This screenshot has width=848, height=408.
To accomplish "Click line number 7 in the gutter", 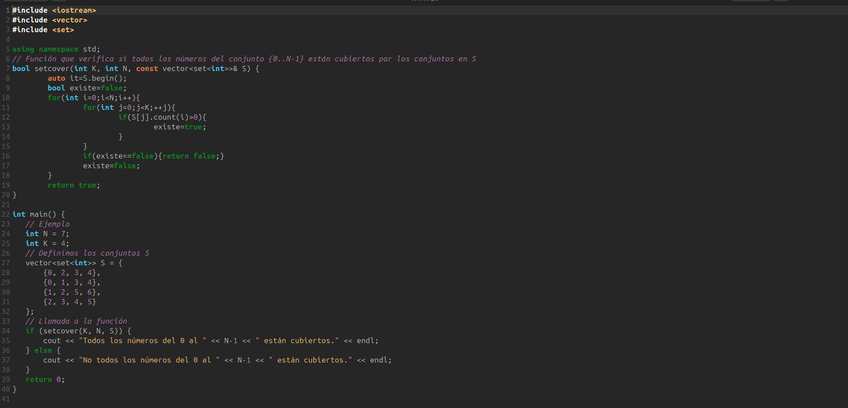I will [x=7, y=68].
